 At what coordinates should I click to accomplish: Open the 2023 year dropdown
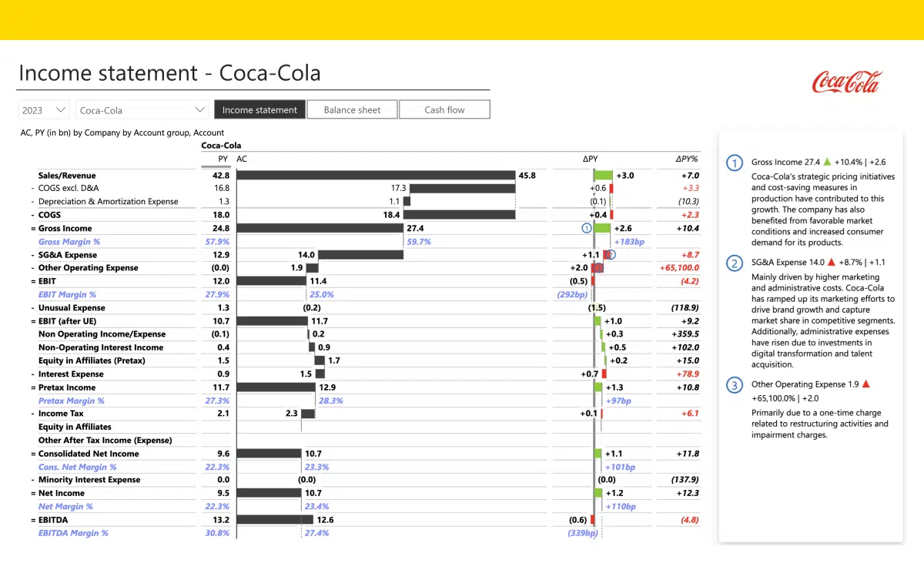[43, 109]
